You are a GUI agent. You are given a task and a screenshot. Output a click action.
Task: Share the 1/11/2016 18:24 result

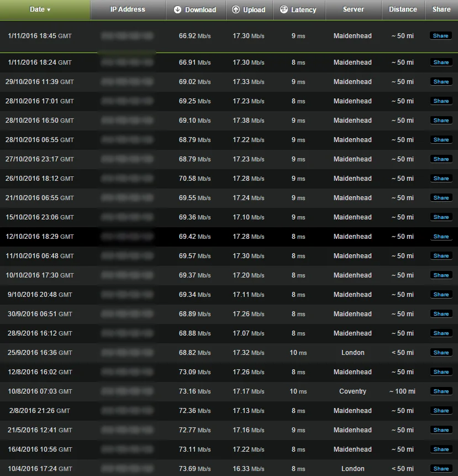[441, 62]
